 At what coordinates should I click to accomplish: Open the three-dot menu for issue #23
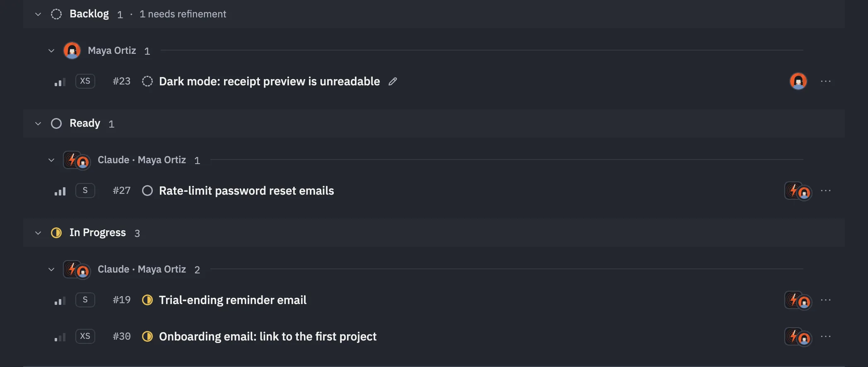tap(825, 81)
